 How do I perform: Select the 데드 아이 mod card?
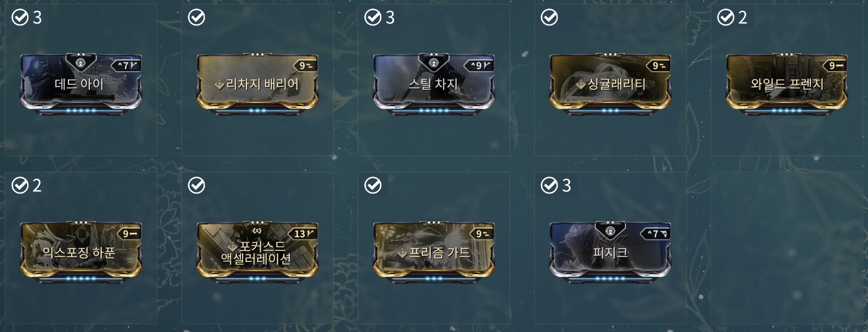[x=81, y=85]
